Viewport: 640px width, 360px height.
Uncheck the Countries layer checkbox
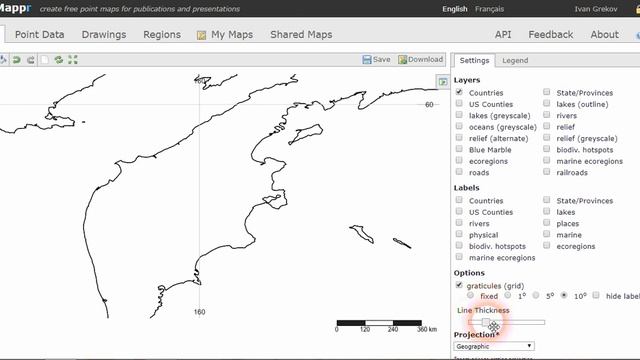[x=459, y=92]
